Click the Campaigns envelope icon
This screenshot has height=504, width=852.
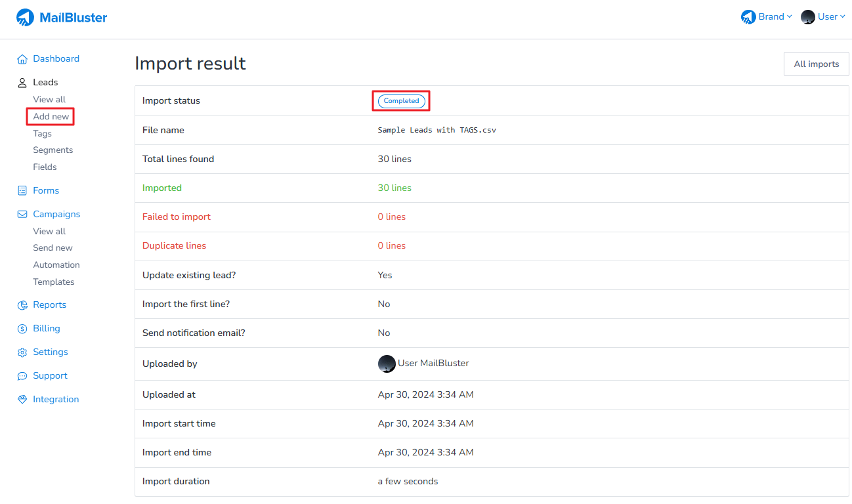22,215
